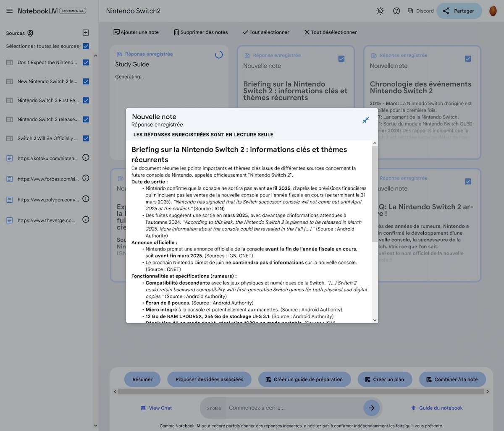The width and height of the screenshot is (504, 431).
Task: Uncheck the Nintendo Switch 2 First Fe... source
Action: pos(86,100)
